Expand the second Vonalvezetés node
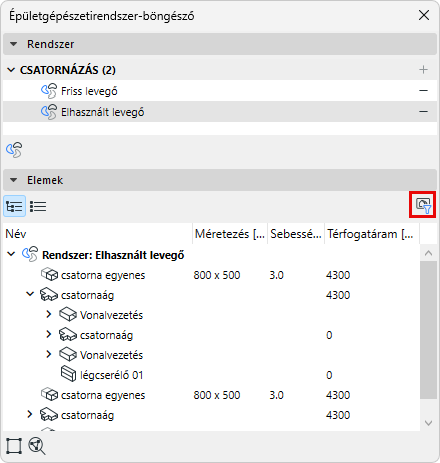 click(x=49, y=354)
